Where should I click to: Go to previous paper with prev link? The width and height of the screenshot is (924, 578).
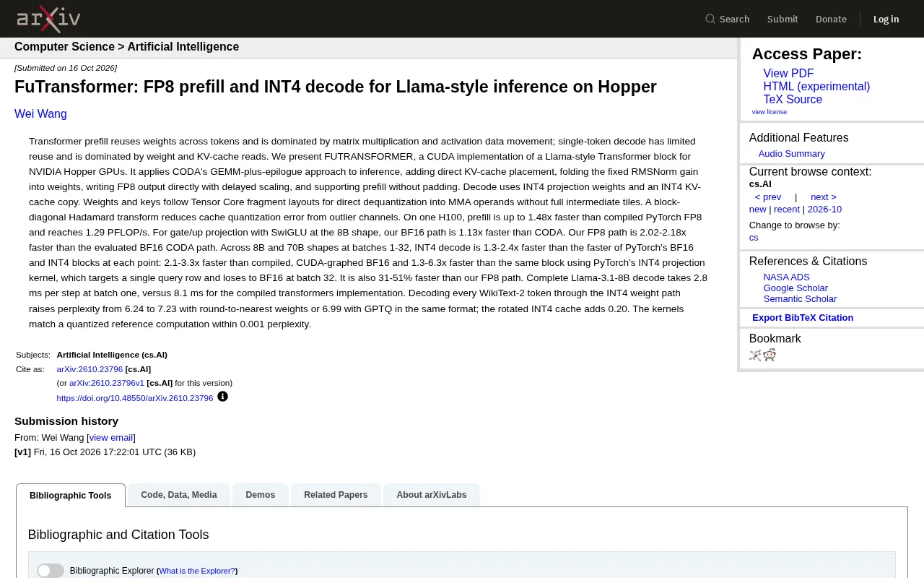point(768,197)
